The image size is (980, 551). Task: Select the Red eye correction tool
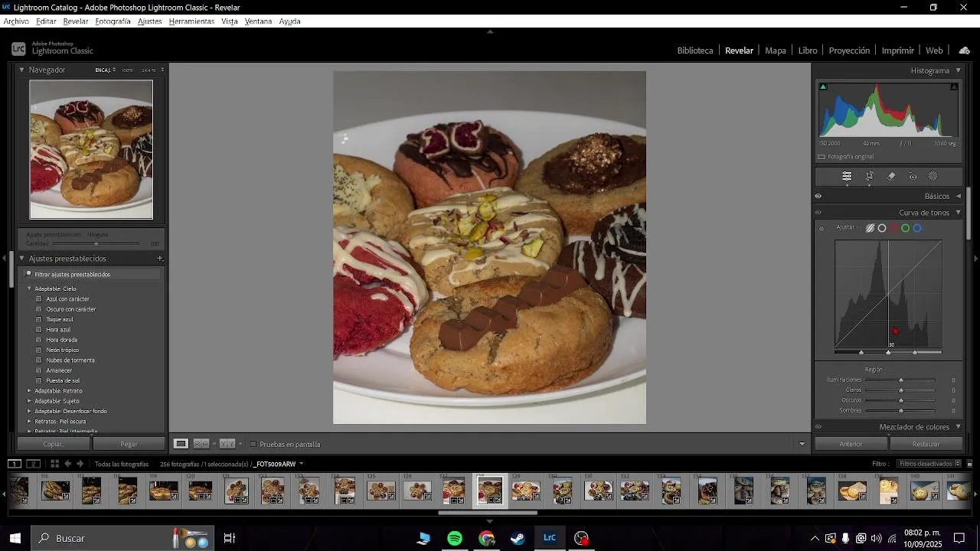click(x=913, y=177)
